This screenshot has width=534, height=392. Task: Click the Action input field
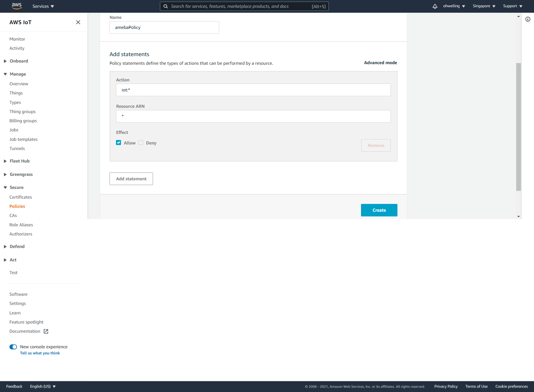[253, 90]
